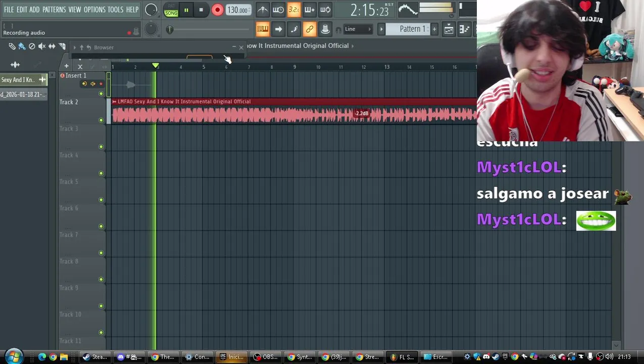This screenshot has width=644, height=364.
Task: Toggle step editing mode icon
Action: (x=294, y=29)
